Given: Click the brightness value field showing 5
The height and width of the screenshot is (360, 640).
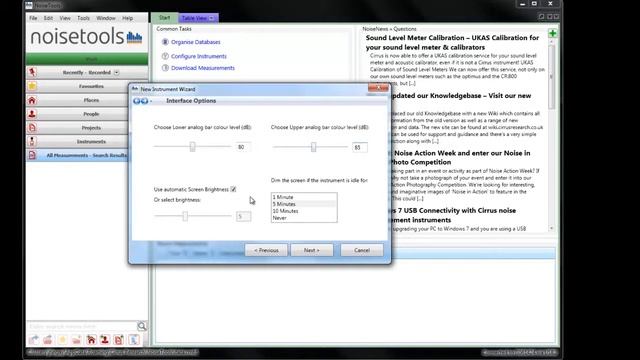Looking at the screenshot, I should pos(243,216).
